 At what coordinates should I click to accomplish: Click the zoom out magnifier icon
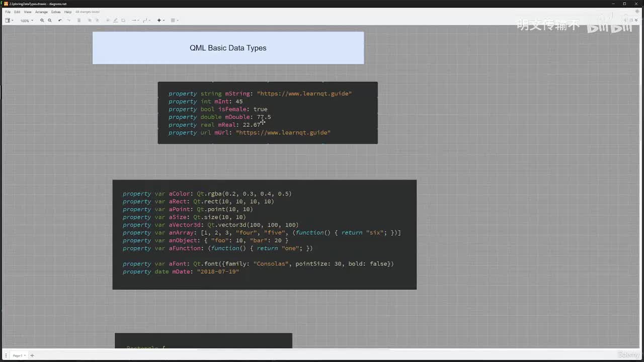[50, 21]
